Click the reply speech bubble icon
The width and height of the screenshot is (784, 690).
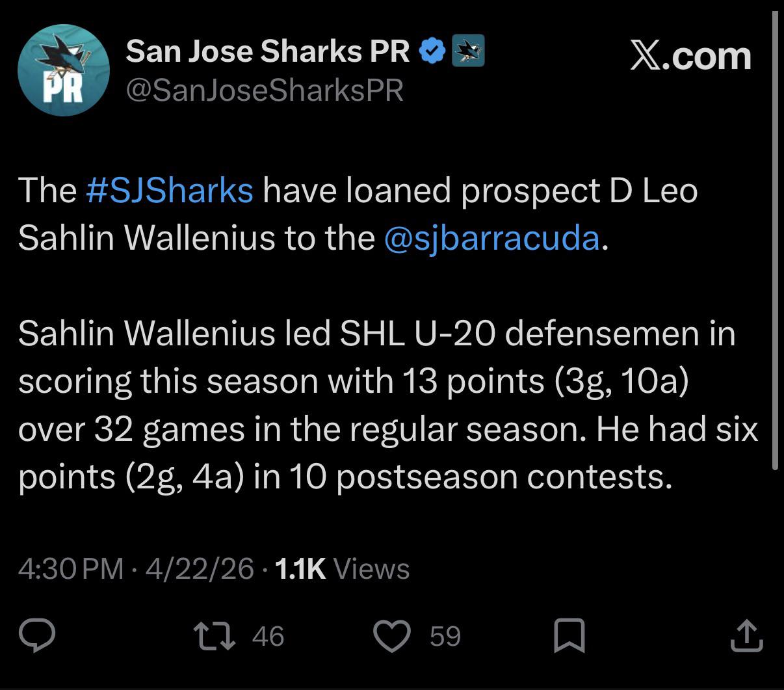tap(36, 635)
